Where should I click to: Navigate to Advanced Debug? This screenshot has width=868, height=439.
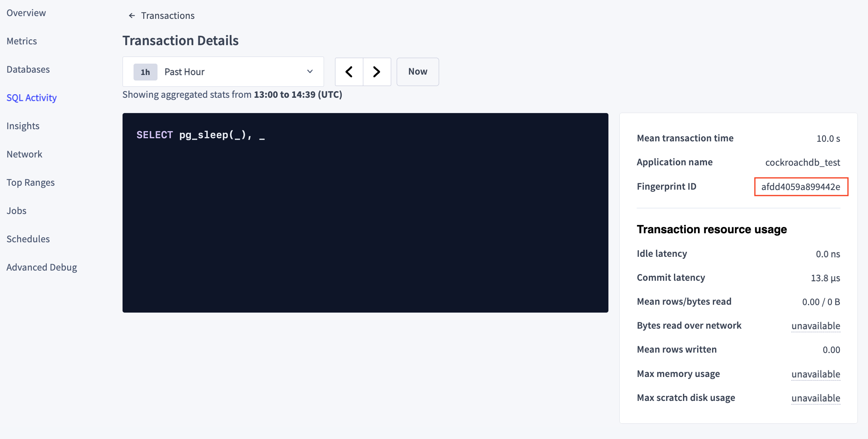click(x=42, y=267)
